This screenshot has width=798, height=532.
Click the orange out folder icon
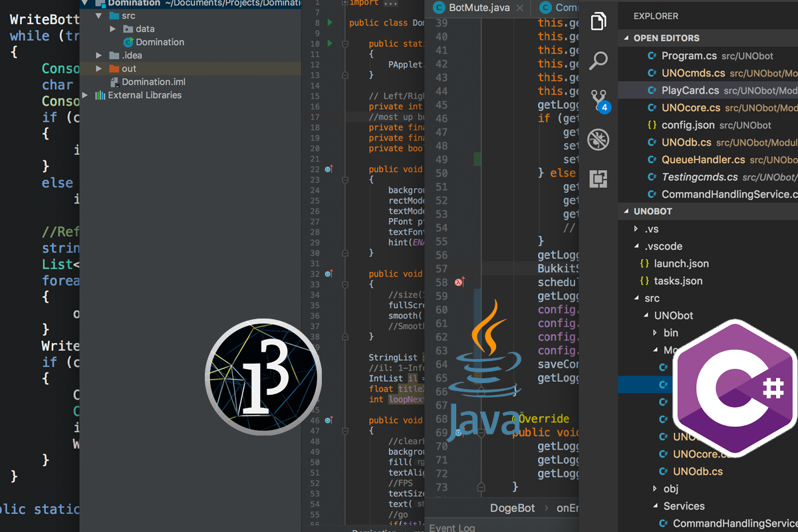point(114,68)
